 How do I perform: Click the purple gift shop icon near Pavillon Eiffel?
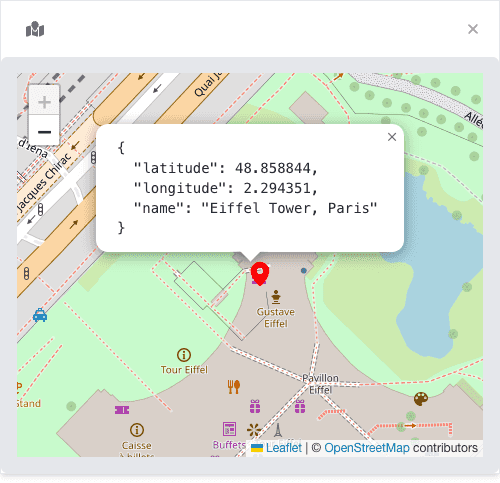tap(300, 406)
